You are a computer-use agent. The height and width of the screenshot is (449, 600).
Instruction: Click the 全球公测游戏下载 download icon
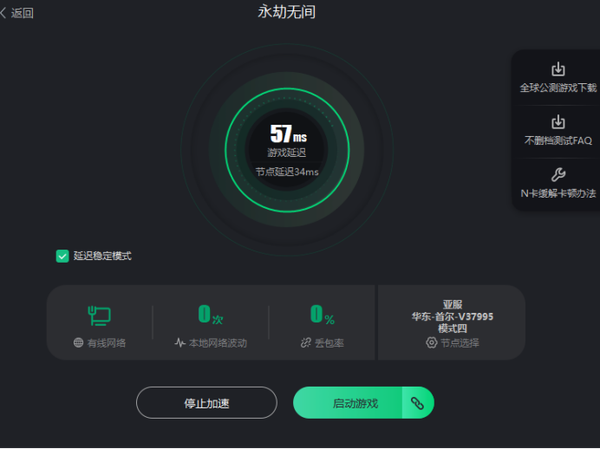558,69
